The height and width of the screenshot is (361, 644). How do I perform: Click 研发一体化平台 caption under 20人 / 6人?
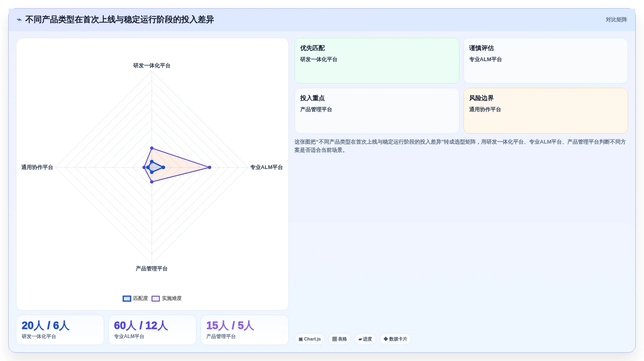[39, 336]
